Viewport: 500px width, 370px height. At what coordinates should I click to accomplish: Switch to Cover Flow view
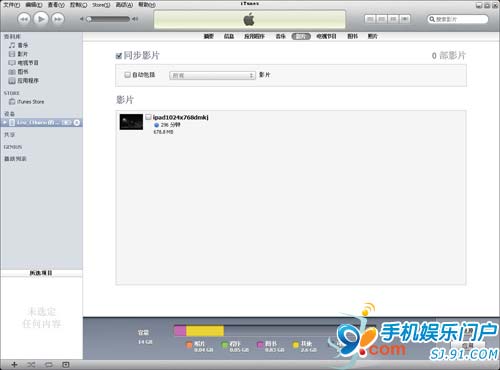(x=405, y=19)
